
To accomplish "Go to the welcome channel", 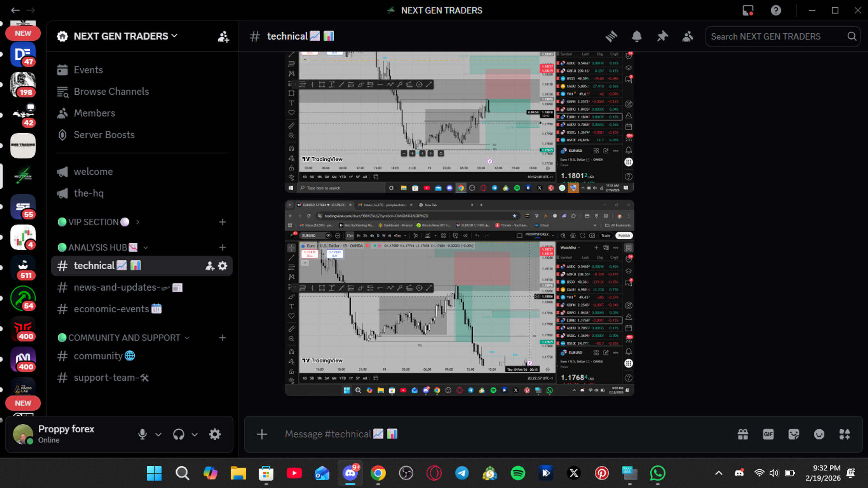I will click(142, 172).
